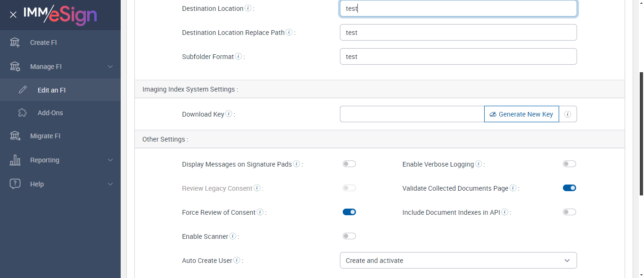Expand the Reporting menu chevron
This screenshot has width=644, height=278.
tap(110, 160)
